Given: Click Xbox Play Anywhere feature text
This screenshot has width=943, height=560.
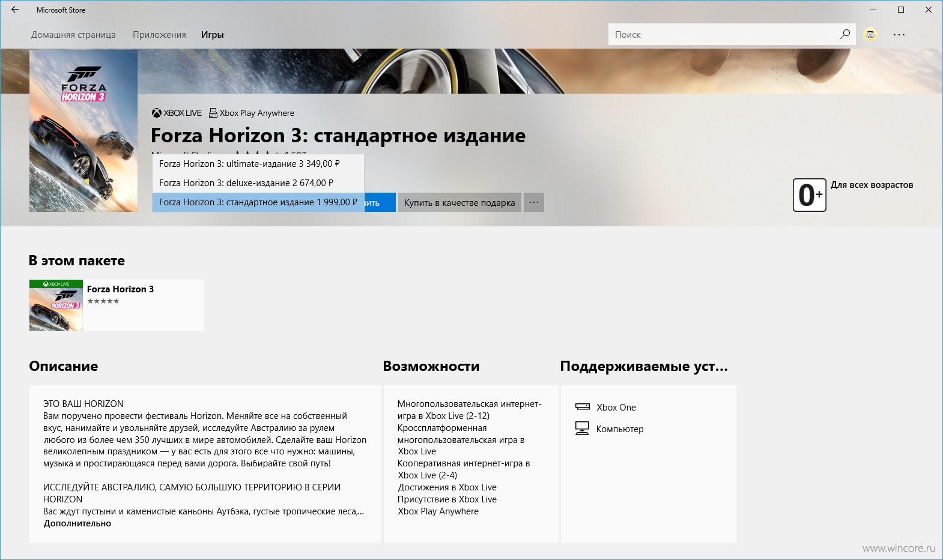Looking at the screenshot, I should (x=438, y=511).
